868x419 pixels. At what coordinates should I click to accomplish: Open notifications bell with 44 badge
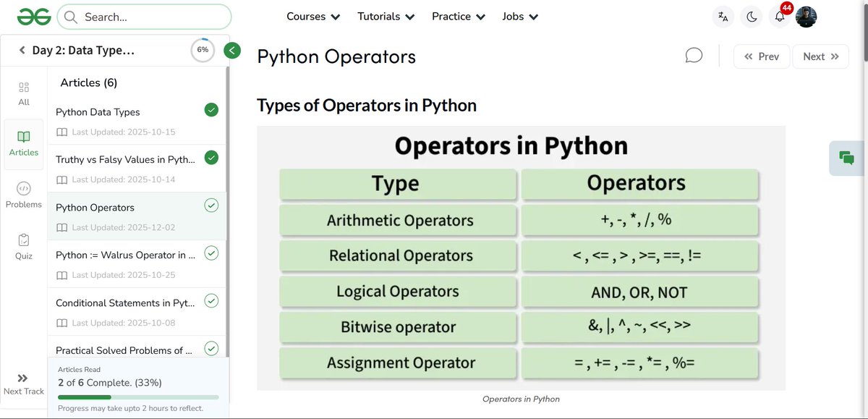[780, 17]
